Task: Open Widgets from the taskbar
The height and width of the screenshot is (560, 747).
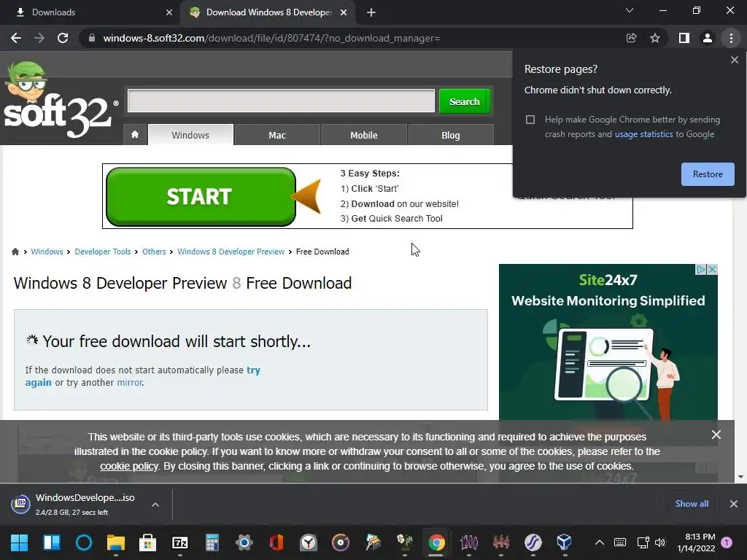Action: point(52,542)
